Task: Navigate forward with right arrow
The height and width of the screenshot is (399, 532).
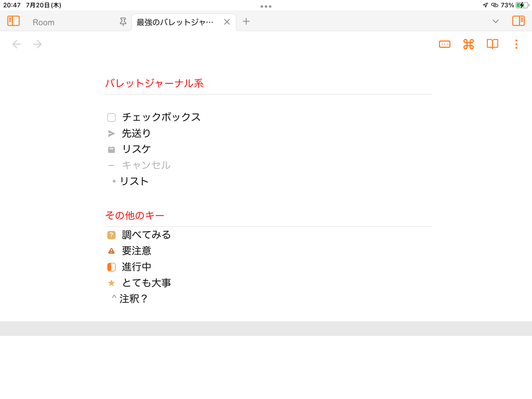Action: tap(37, 44)
